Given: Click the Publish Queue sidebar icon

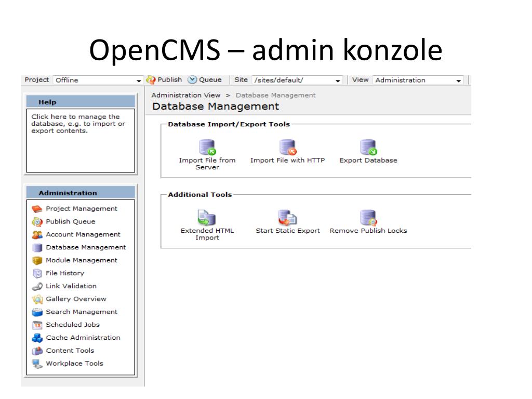Looking at the screenshot, I should tap(37, 222).
